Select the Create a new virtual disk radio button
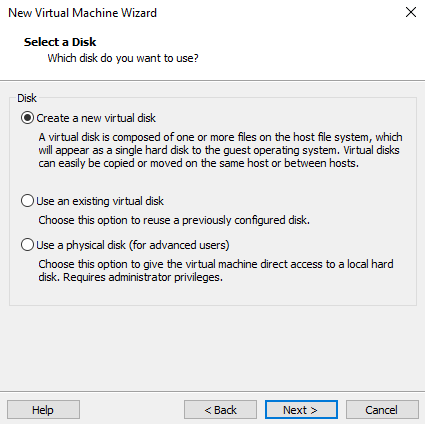Viewport: 425px width, 424px height. (27, 118)
